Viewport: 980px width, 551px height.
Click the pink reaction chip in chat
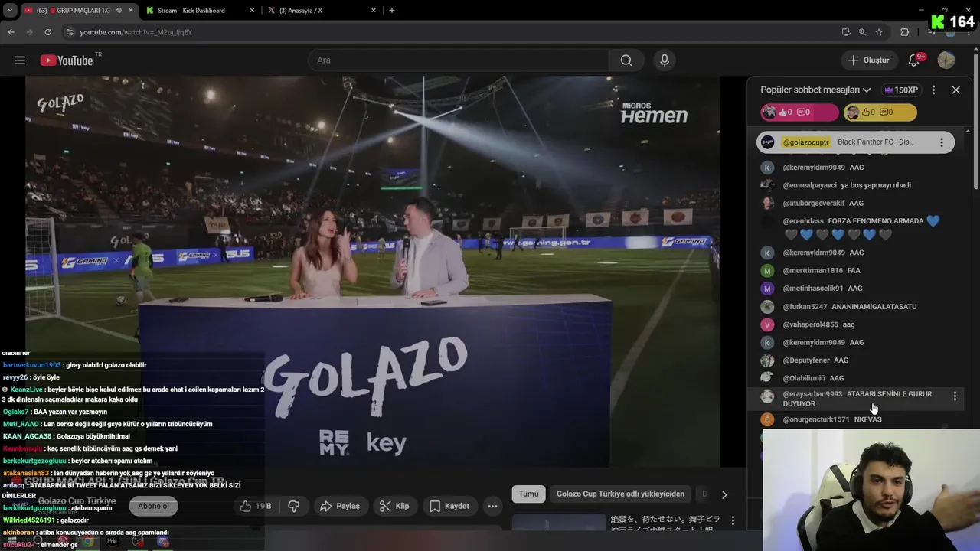click(x=799, y=112)
